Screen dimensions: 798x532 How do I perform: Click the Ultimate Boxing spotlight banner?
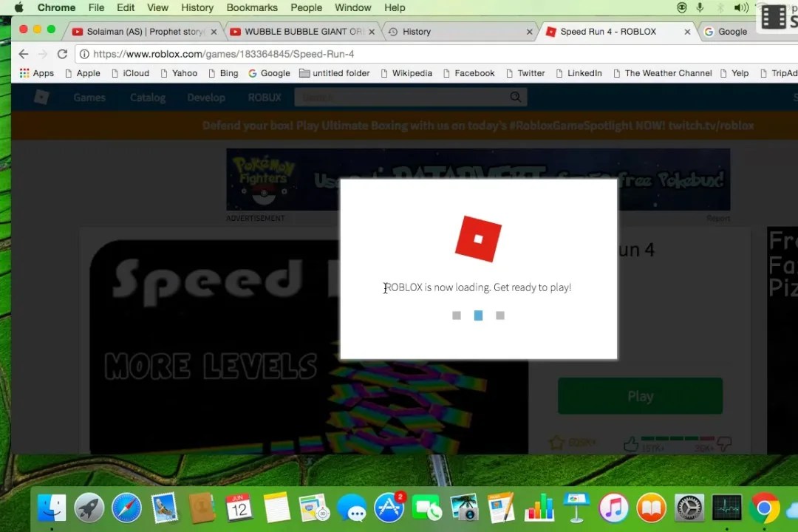pyautogui.click(x=478, y=126)
